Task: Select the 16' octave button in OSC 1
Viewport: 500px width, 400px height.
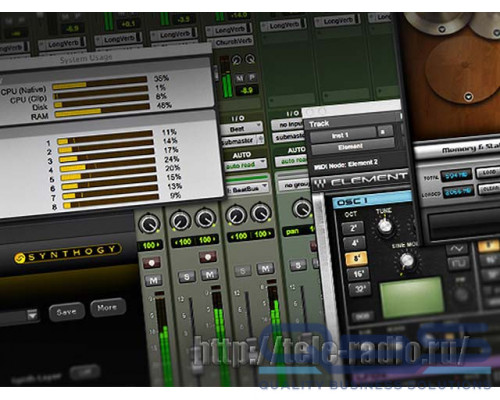Action: point(358,274)
